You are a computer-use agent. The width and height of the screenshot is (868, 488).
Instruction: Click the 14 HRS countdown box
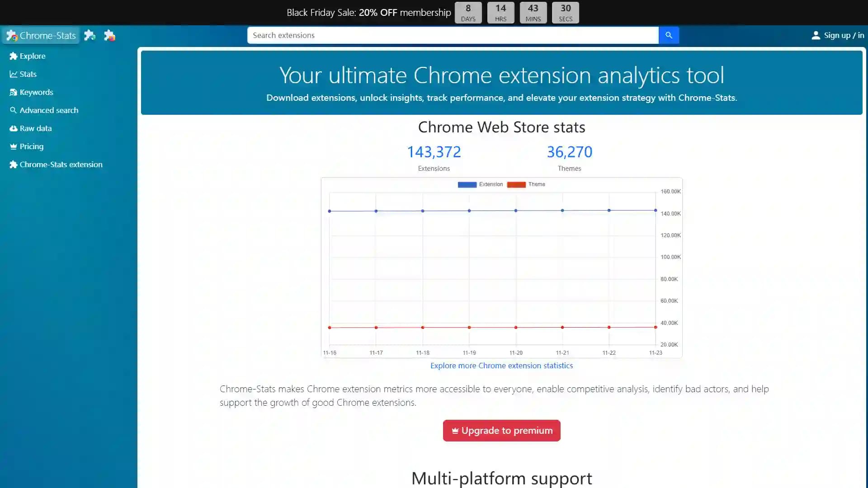click(500, 13)
